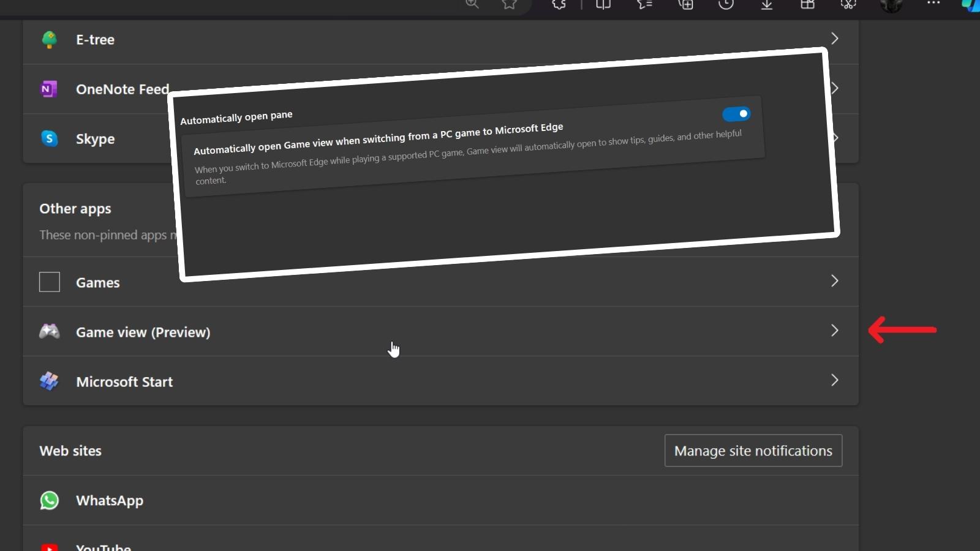Expand the E-tree row chevron

(x=834, y=39)
